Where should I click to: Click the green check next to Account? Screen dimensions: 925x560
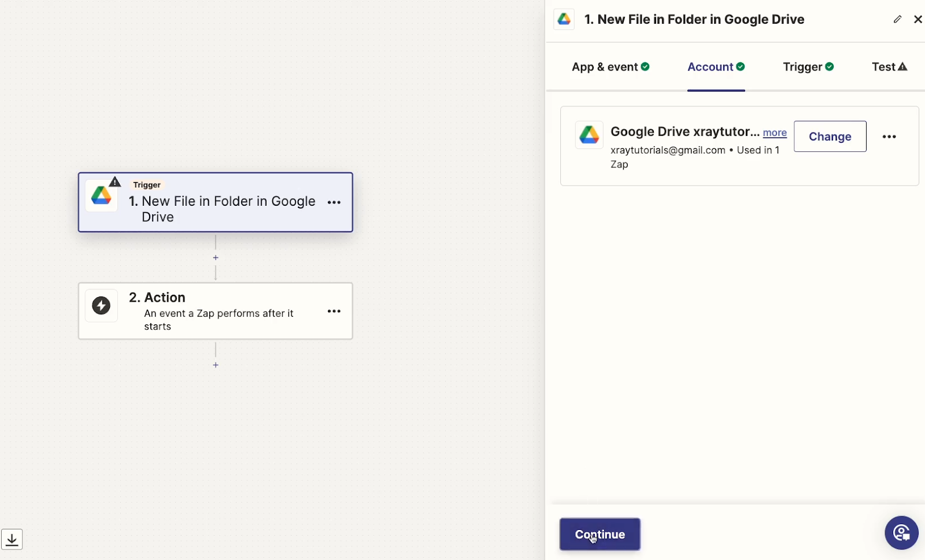tap(741, 67)
